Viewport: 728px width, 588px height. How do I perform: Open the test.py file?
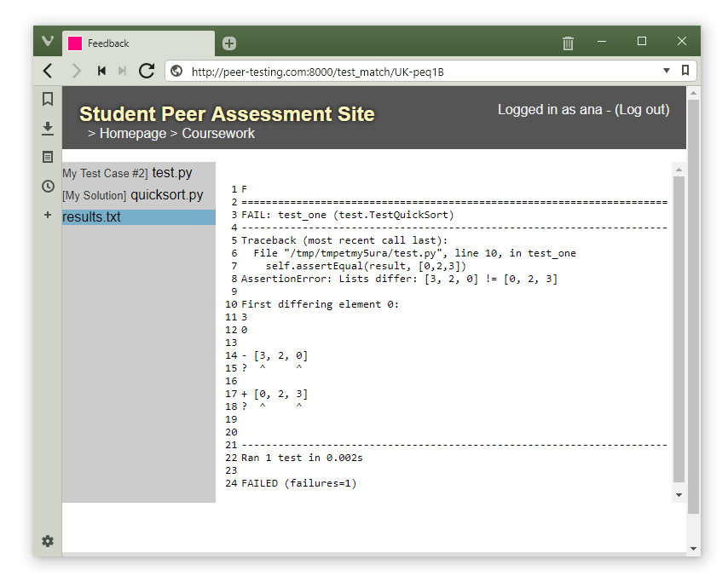tap(172, 173)
